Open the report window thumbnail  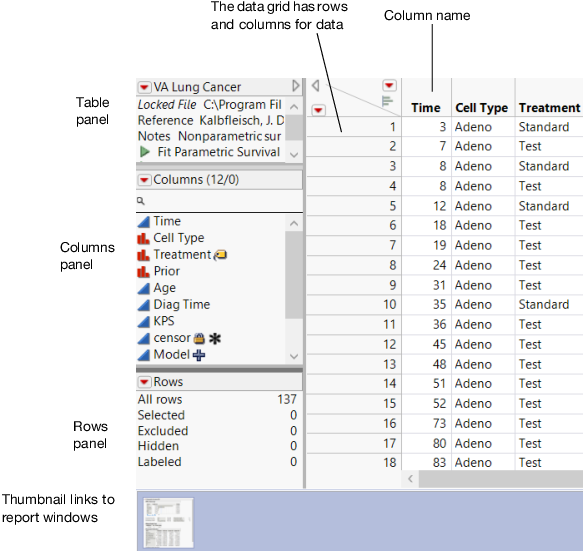[x=168, y=523]
